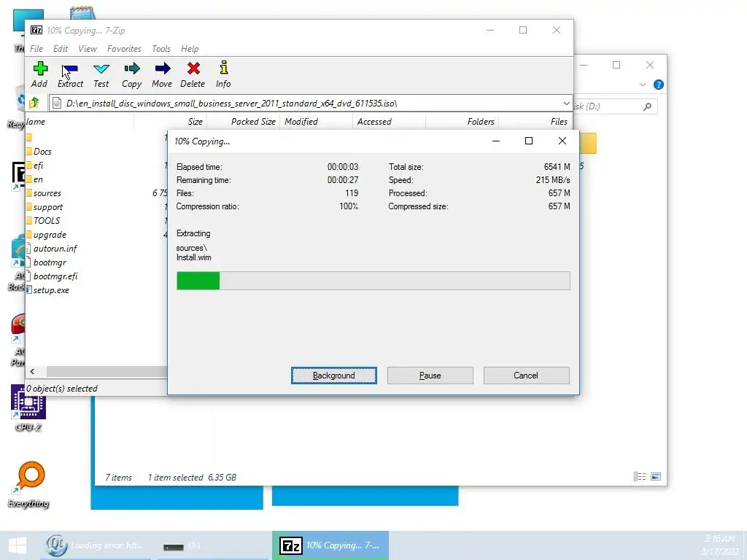This screenshot has height=560, width=747.
Task: Expand the 7-Zip address path dropdown
Action: click(x=566, y=103)
